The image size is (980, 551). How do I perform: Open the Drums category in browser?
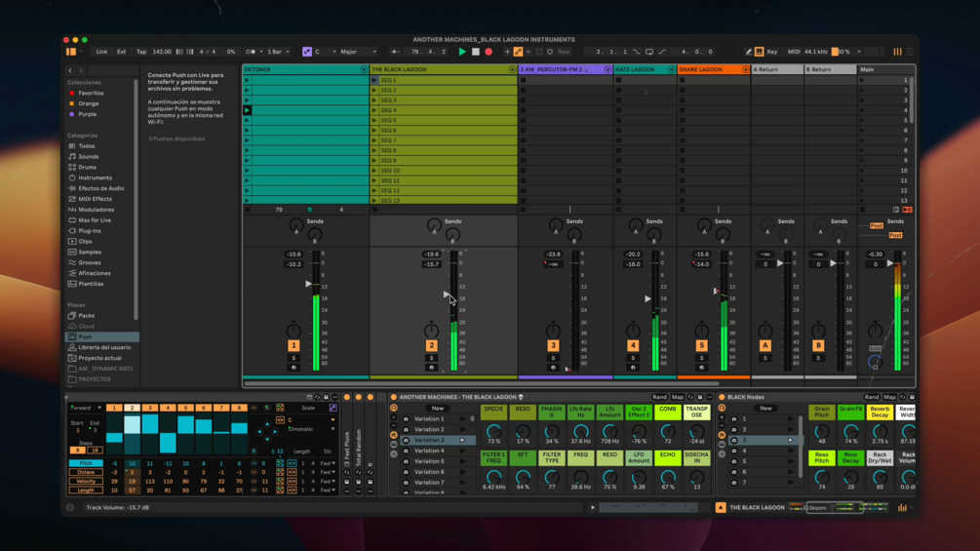[87, 168]
